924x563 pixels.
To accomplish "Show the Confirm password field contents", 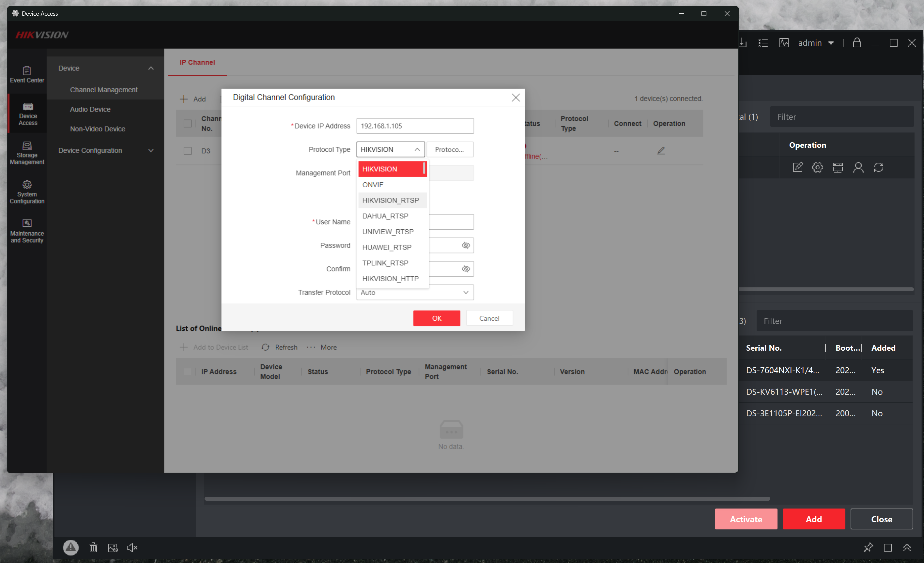I will pos(465,269).
